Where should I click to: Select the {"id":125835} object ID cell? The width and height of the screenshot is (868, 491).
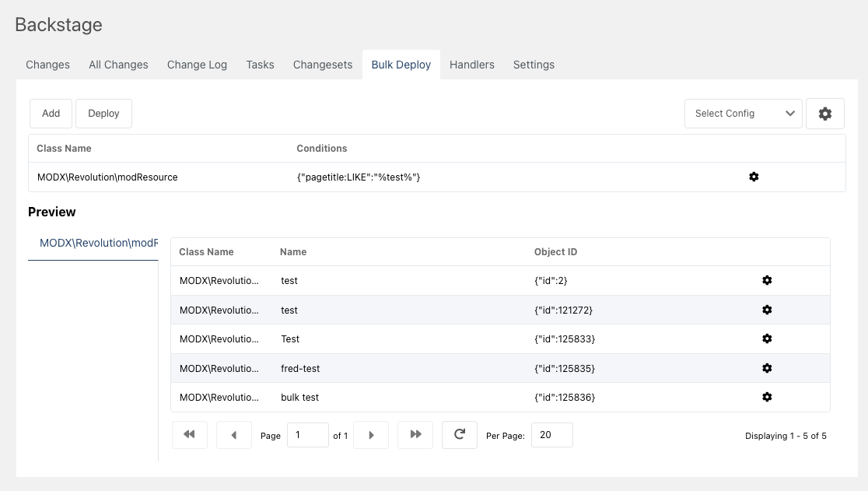[x=565, y=369]
